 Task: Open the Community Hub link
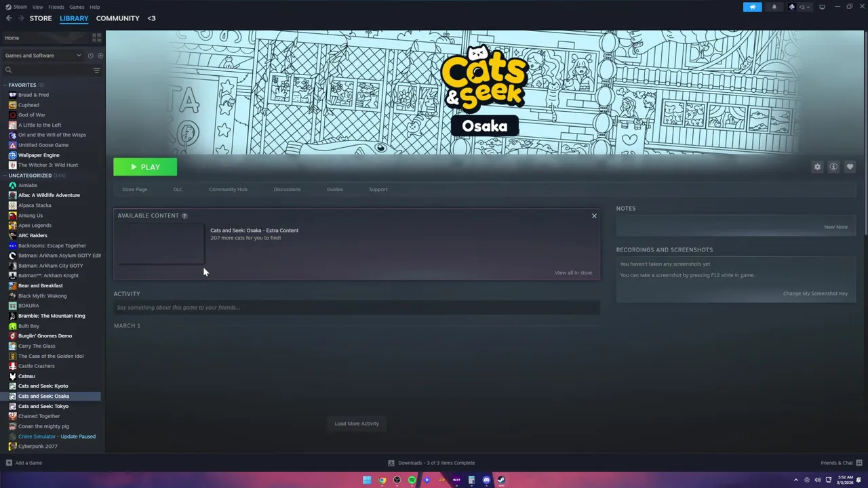click(x=228, y=189)
